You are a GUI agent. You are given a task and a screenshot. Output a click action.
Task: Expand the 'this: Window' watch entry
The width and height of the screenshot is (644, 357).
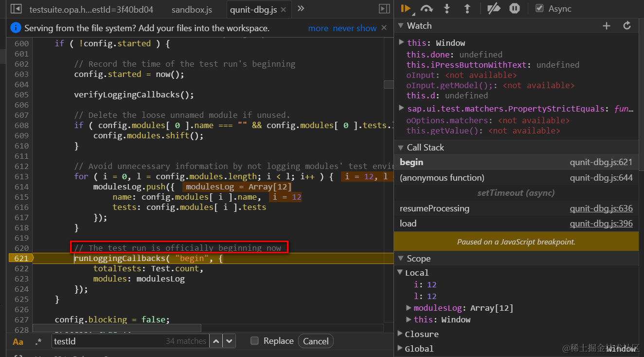(x=401, y=42)
